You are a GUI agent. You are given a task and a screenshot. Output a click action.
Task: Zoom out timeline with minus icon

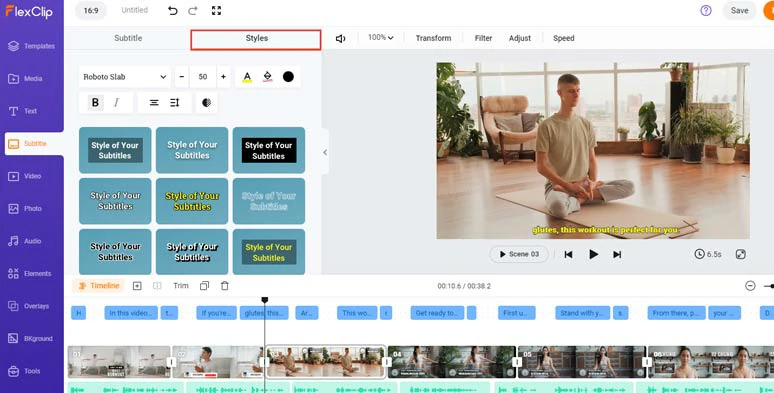click(x=750, y=286)
